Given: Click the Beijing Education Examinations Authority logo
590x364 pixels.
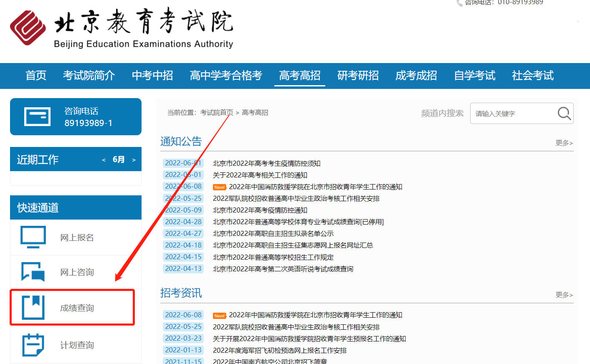Looking at the screenshot, I should [x=28, y=28].
